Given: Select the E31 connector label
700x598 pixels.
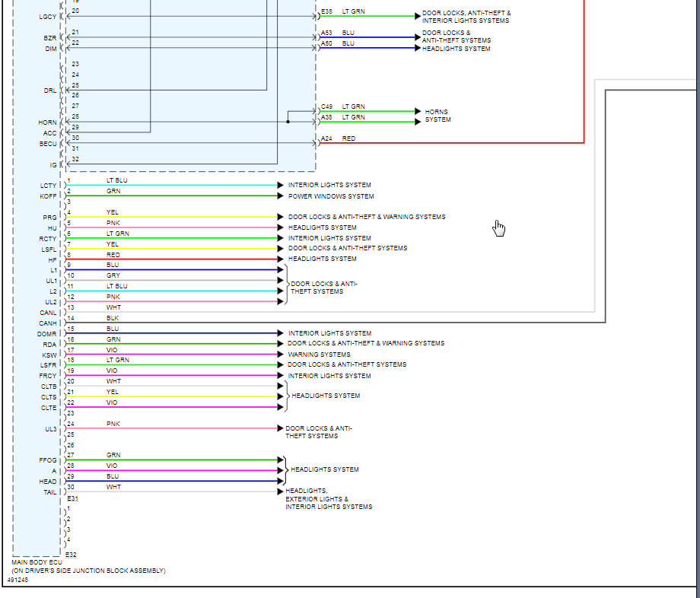Looking at the screenshot, I should click(x=72, y=498).
